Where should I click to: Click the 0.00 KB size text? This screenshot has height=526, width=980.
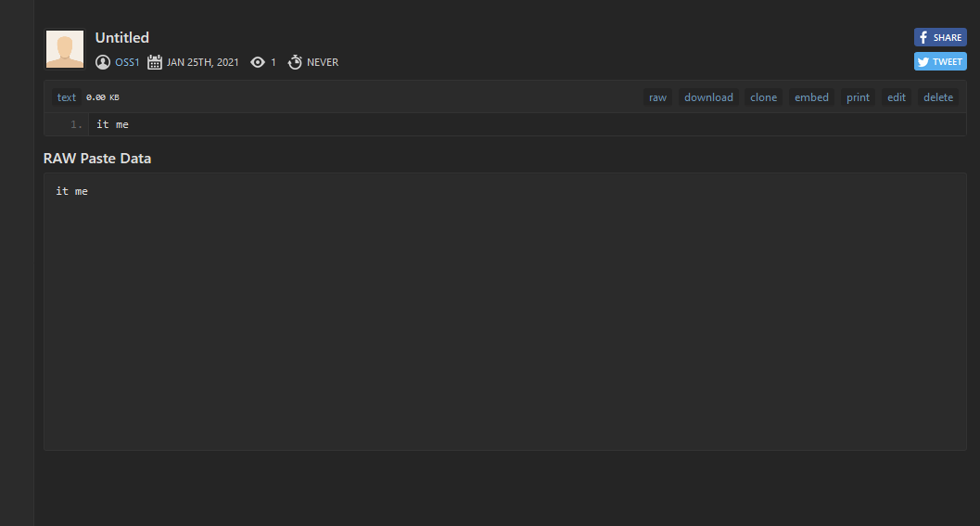[x=103, y=97]
